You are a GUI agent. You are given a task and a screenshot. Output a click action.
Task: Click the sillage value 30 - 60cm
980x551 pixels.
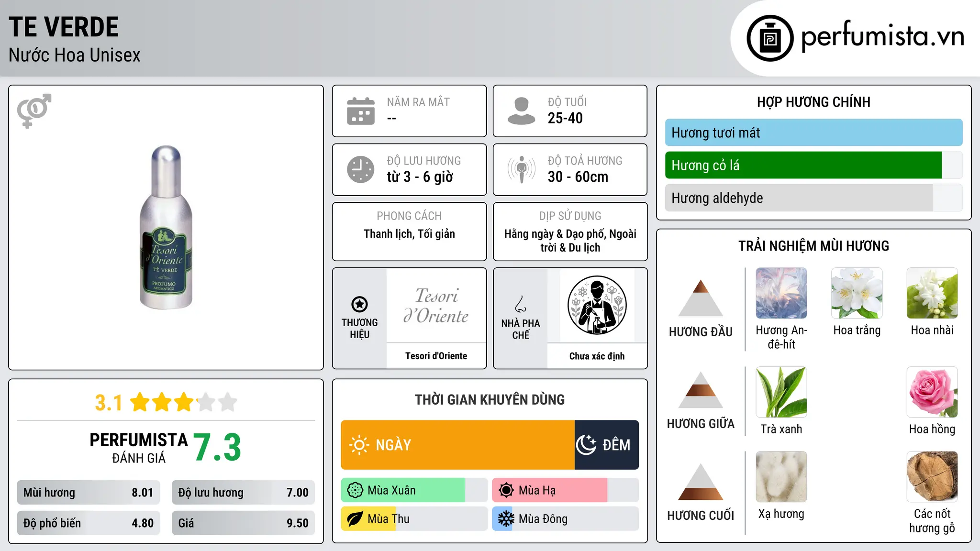578,177
